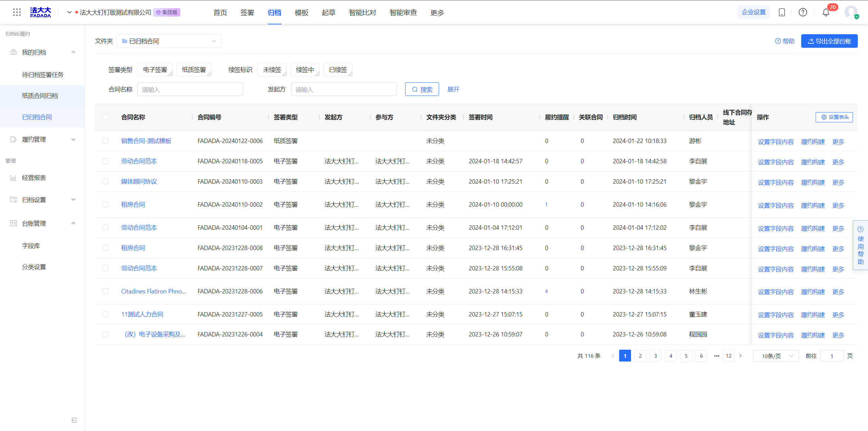Switch to the 首页 top tab

[220, 13]
